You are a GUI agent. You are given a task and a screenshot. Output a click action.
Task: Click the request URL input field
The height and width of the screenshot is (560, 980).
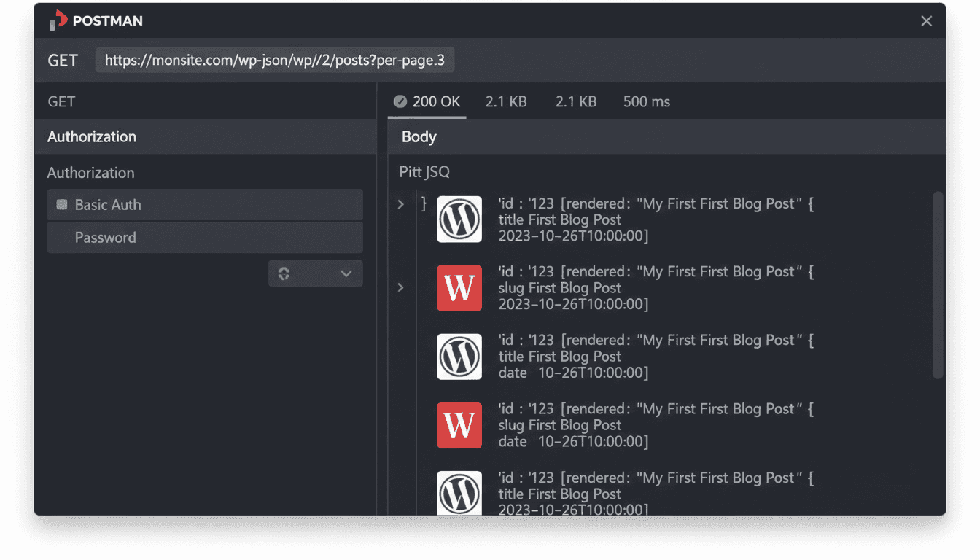tap(275, 61)
